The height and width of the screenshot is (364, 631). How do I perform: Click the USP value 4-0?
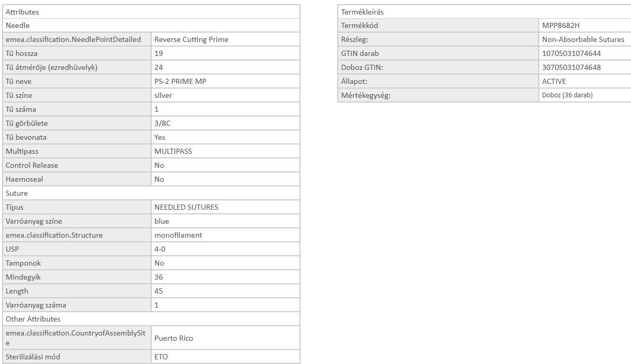[160, 249]
